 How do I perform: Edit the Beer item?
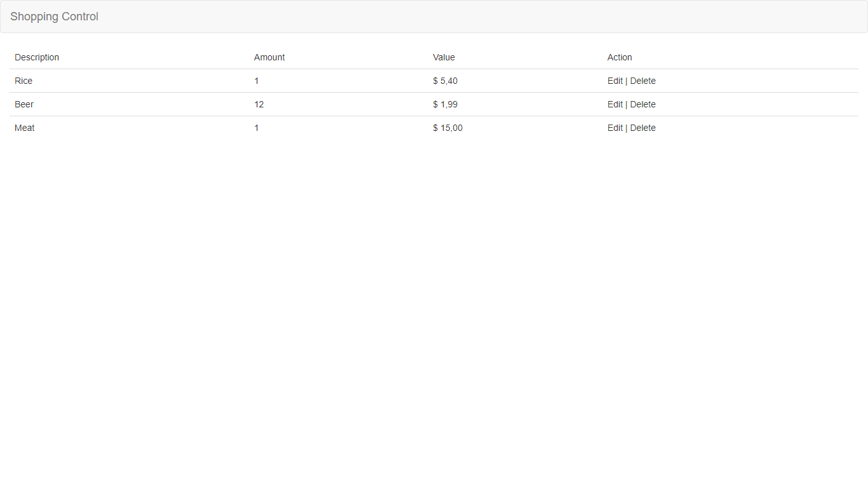[x=615, y=104]
